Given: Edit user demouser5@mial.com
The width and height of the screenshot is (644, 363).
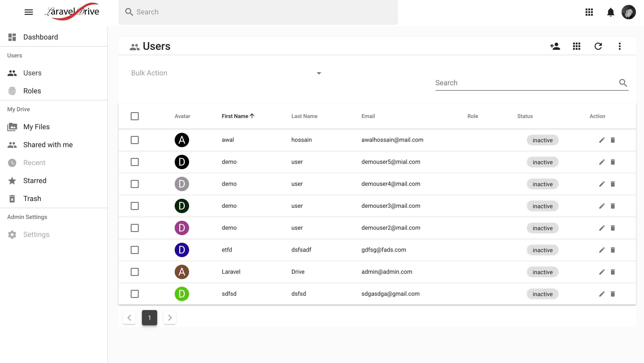Looking at the screenshot, I should [x=602, y=162].
